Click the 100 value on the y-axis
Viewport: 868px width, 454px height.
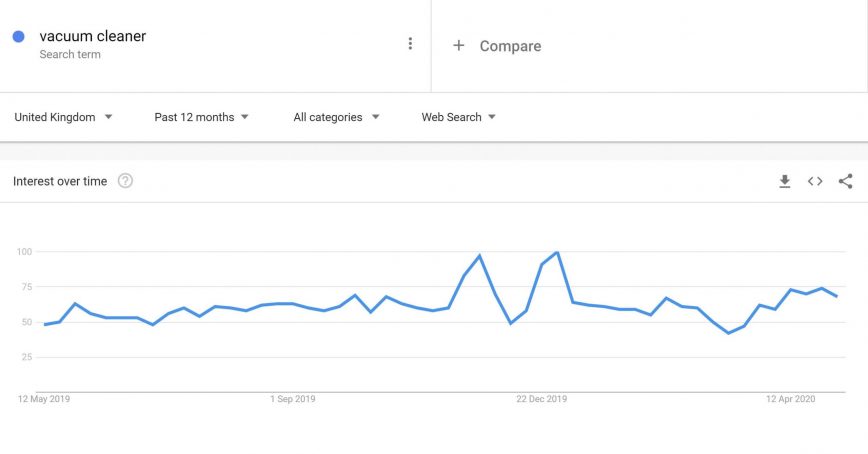pos(24,252)
